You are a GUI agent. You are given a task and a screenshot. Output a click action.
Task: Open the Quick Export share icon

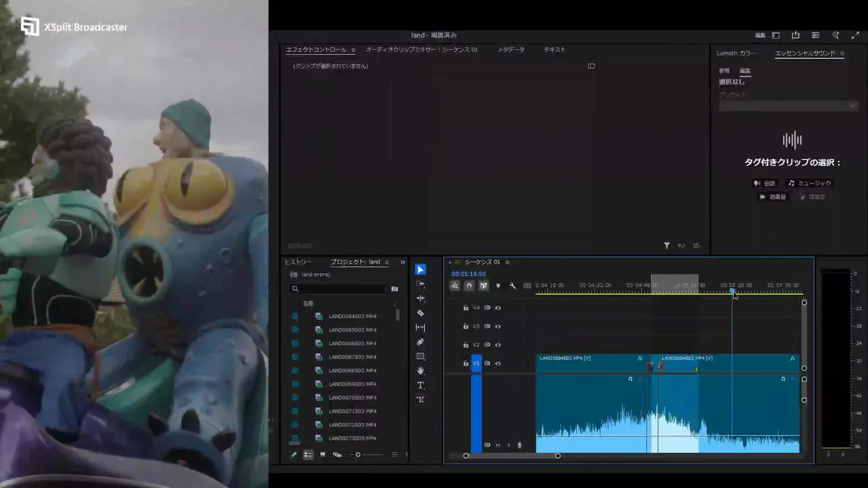point(795,35)
